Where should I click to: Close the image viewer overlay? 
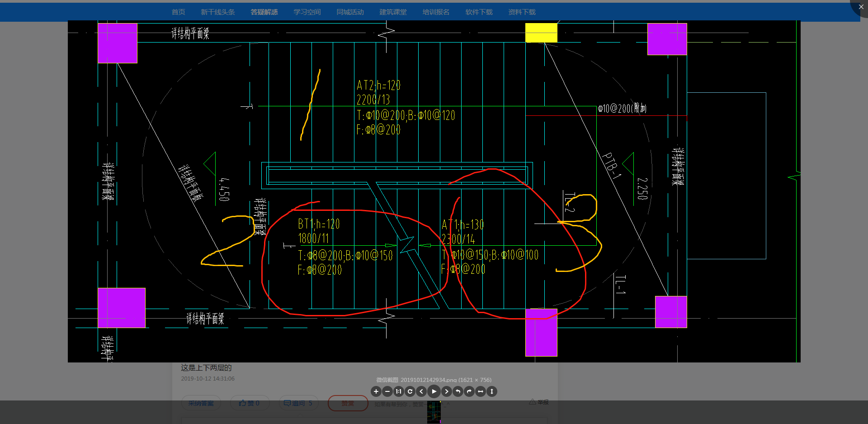861,7
